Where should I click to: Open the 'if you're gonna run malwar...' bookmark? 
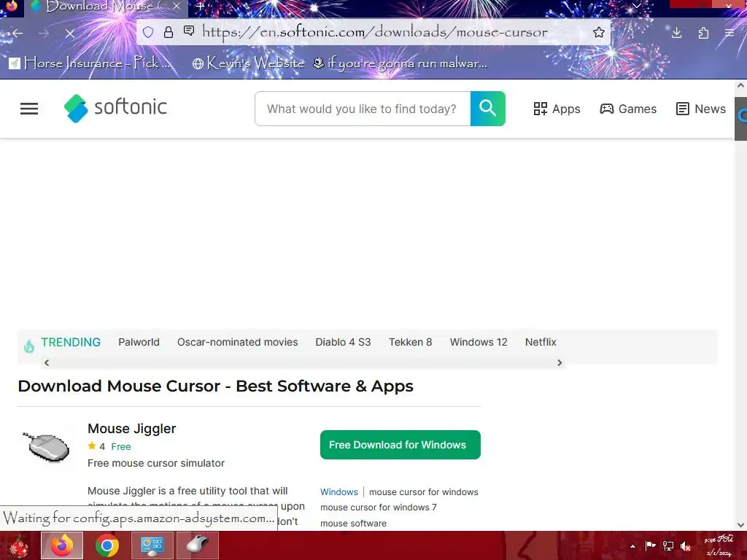point(400,63)
